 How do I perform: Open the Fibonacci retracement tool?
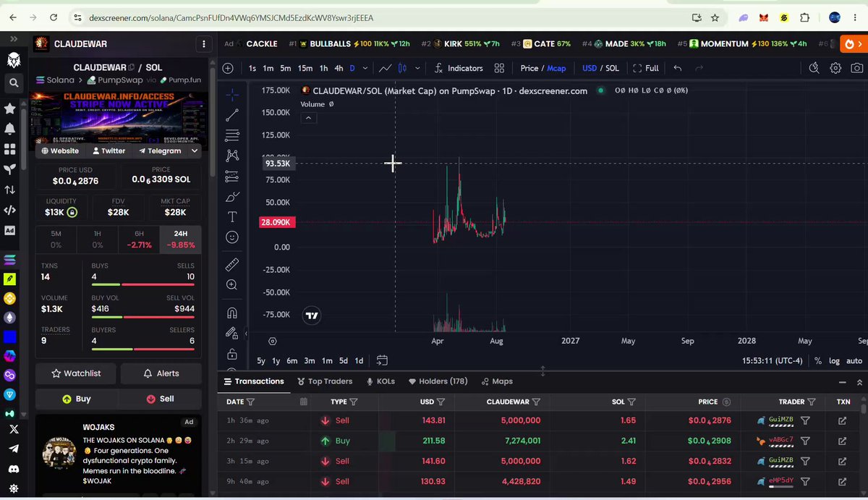(x=232, y=135)
